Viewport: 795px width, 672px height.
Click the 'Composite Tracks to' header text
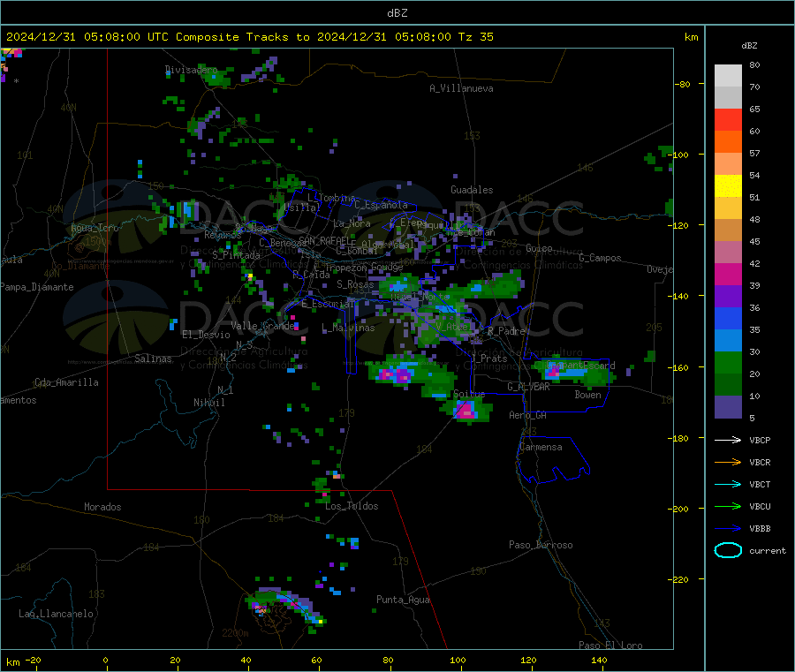click(242, 37)
